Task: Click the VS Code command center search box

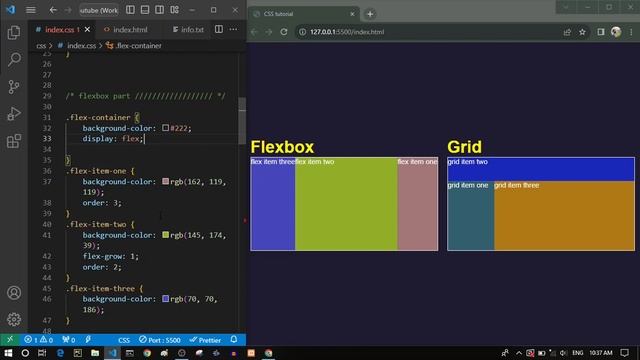Action: [x=99, y=10]
